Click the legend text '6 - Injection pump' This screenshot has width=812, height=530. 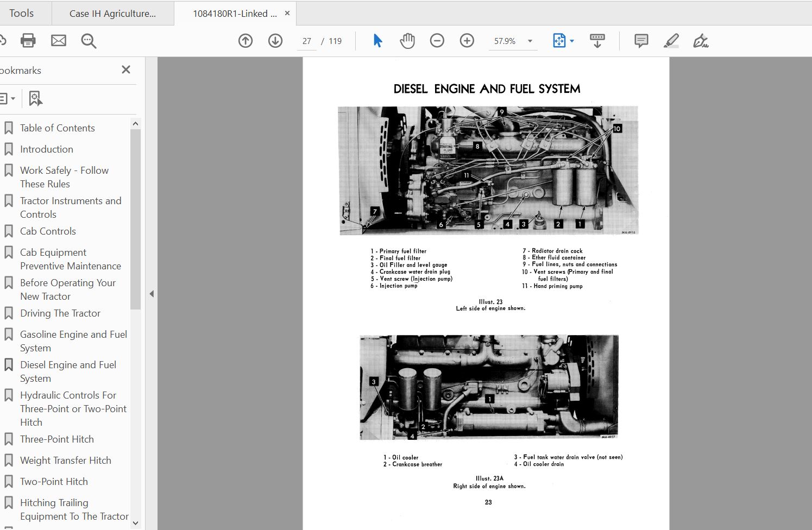tap(394, 286)
